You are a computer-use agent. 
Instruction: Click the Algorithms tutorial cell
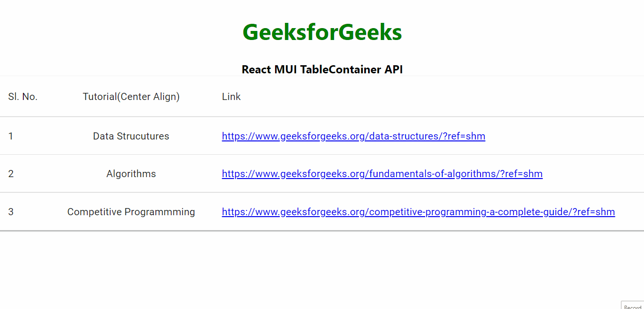click(131, 174)
